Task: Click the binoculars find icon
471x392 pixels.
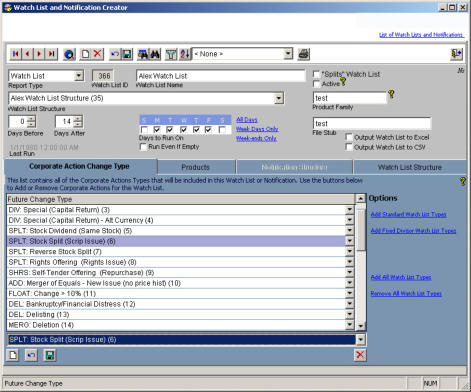Action: pyautogui.click(x=155, y=54)
